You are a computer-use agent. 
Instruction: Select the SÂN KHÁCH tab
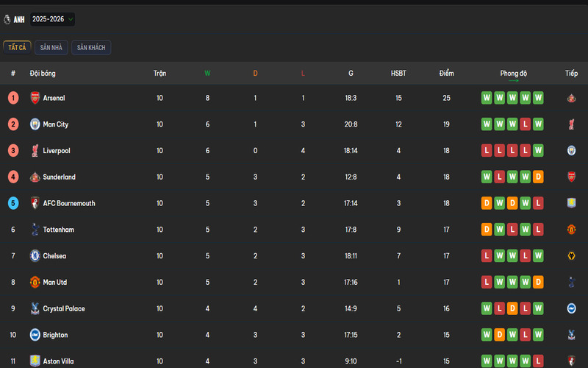point(91,48)
